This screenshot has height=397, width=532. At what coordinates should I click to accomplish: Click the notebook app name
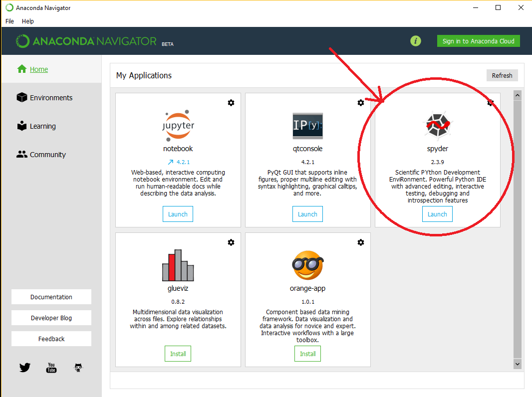click(178, 149)
